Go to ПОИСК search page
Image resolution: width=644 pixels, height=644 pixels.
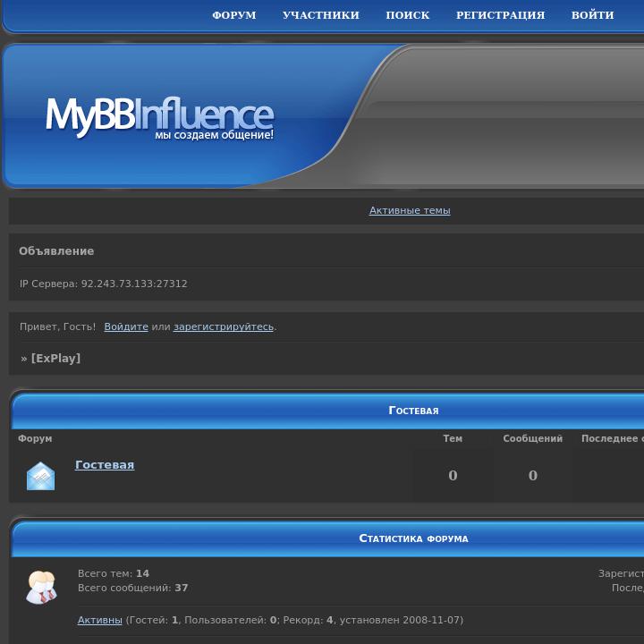(x=408, y=15)
